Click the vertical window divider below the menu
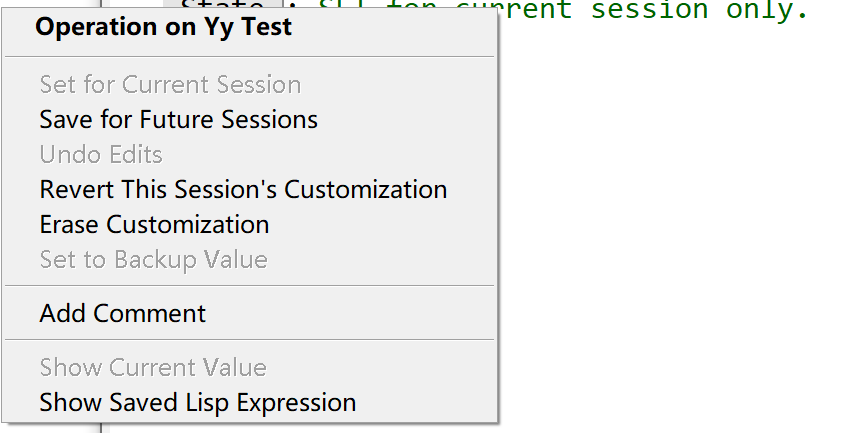 click(101, 428)
